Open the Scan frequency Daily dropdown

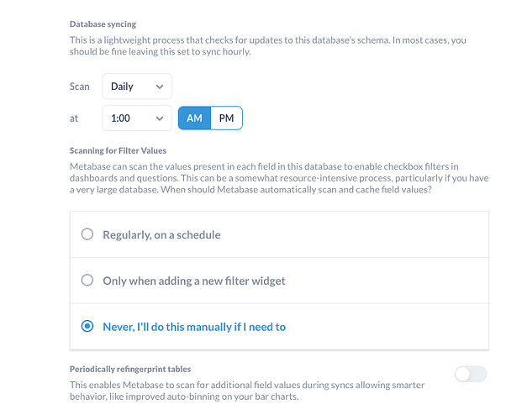137,87
